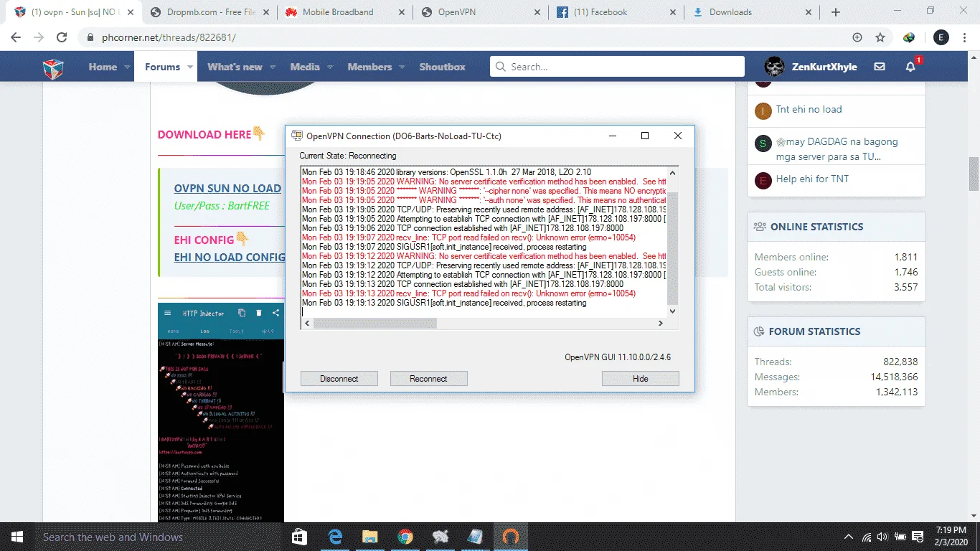Open a new browser tab
The height and width of the screenshot is (551, 980).
pyautogui.click(x=836, y=12)
